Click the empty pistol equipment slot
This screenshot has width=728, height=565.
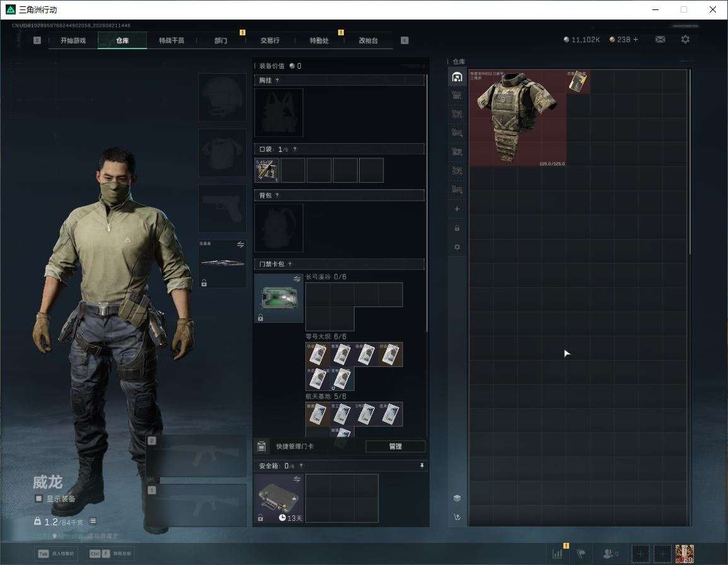coord(222,209)
